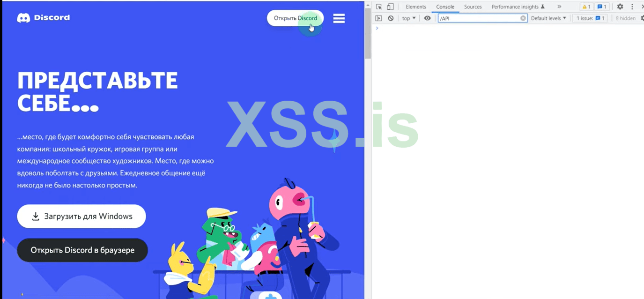Click the messages count badge in tab bar

coord(602,7)
